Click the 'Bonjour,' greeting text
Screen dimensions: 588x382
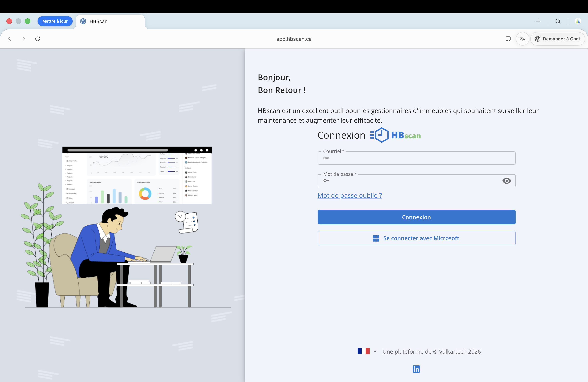[x=274, y=77]
